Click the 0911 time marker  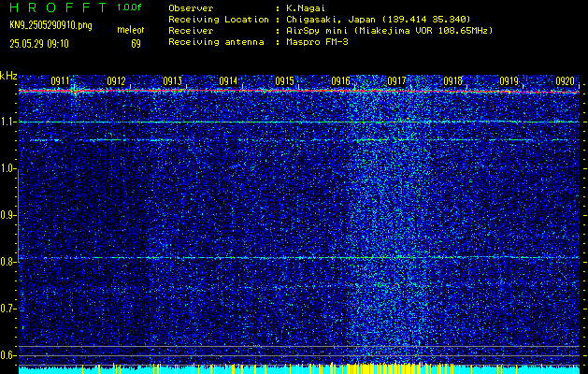[60, 81]
